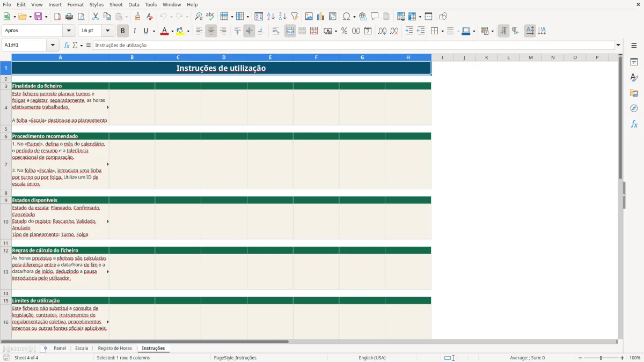This screenshot has width=644, height=362.
Task: Toggle Center Vertically alignment
Action: coord(249,31)
